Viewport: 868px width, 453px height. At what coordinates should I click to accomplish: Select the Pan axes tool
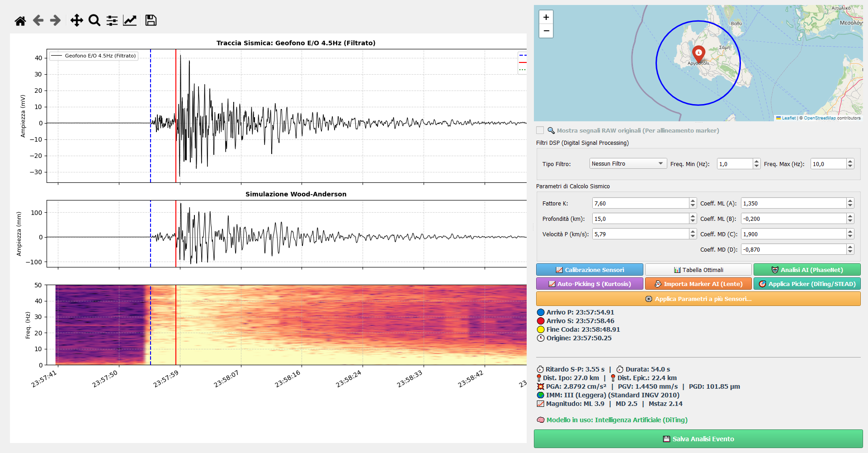point(77,20)
